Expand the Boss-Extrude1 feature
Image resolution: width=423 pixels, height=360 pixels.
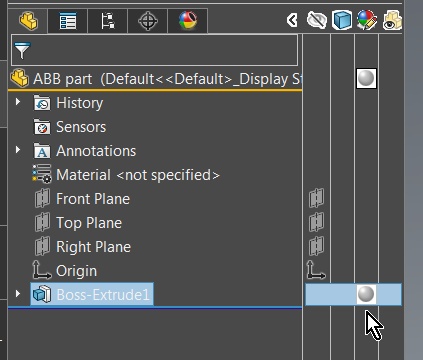18,294
